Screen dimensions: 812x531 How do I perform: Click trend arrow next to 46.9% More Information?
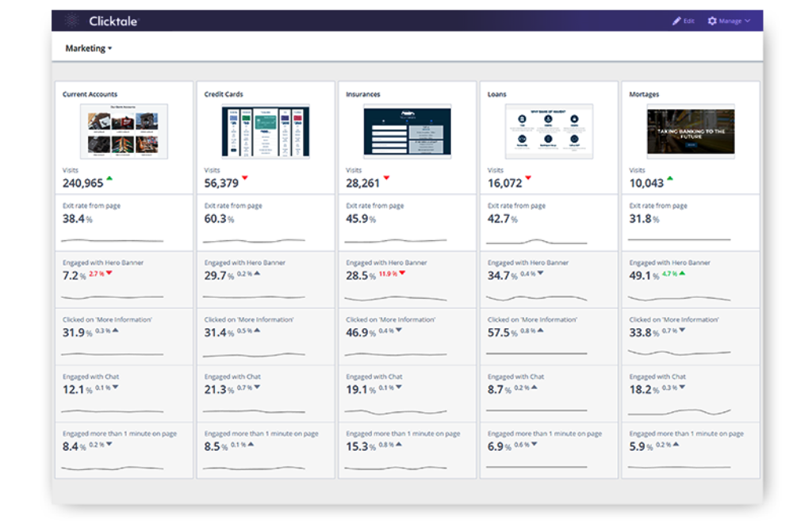click(x=399, y=330)
